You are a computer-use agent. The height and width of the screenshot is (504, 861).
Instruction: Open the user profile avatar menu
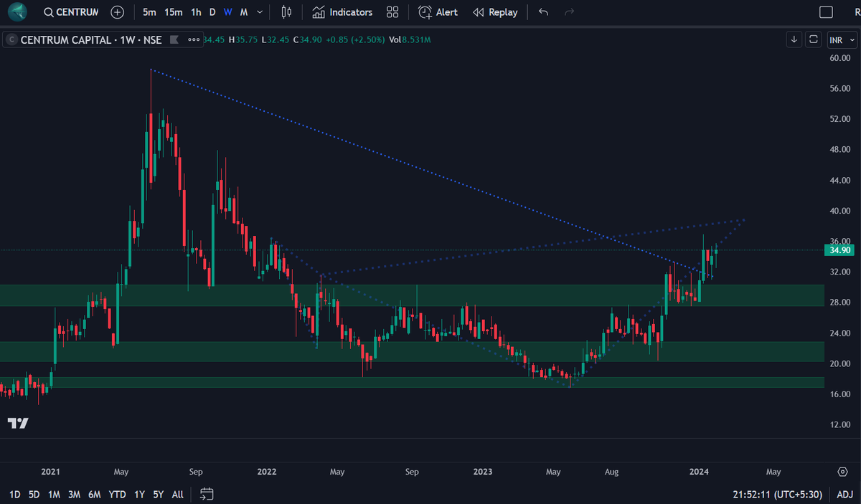pyautogui.click(x=18, y=11)
